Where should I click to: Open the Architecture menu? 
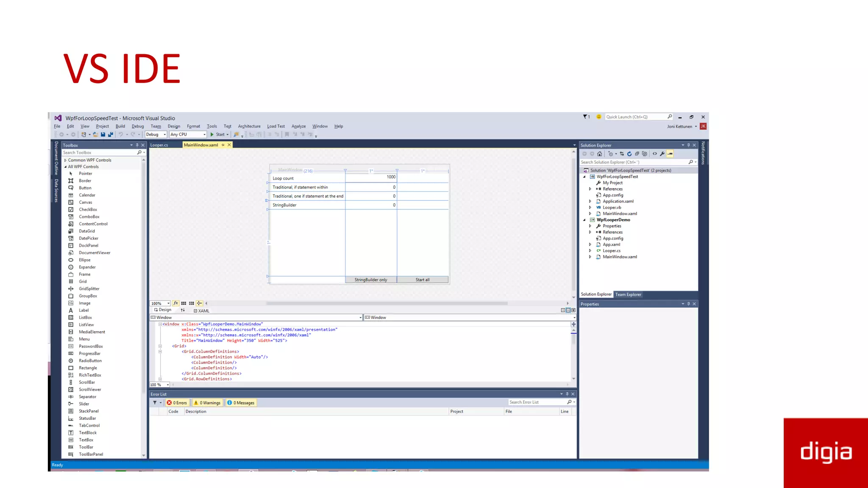point(249,126)
